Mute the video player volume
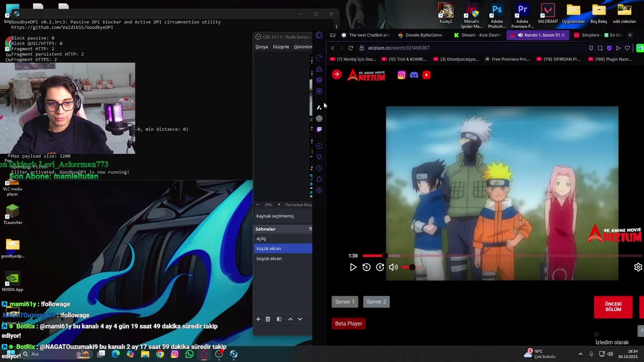 [393, 267]
